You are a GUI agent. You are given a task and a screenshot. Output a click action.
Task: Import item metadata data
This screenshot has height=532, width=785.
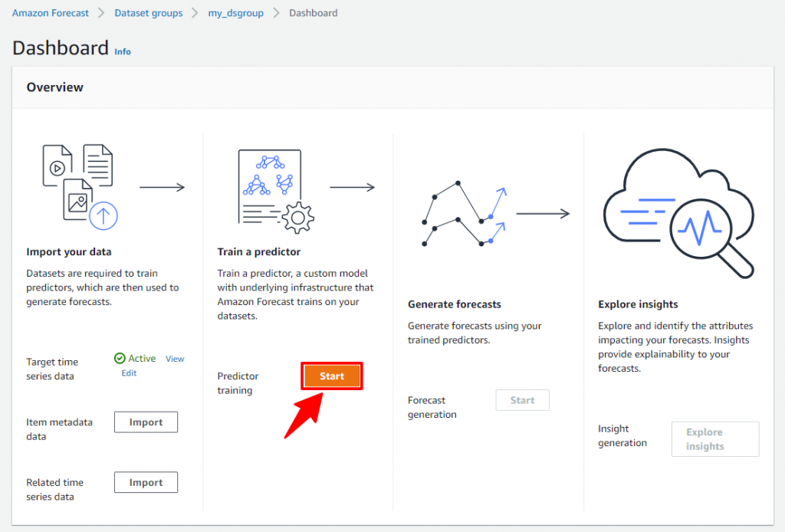(146, 422)
